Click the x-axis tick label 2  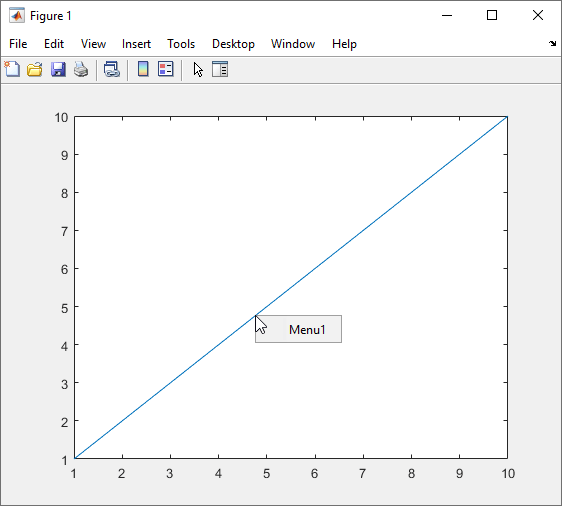[x=122, y=474]
